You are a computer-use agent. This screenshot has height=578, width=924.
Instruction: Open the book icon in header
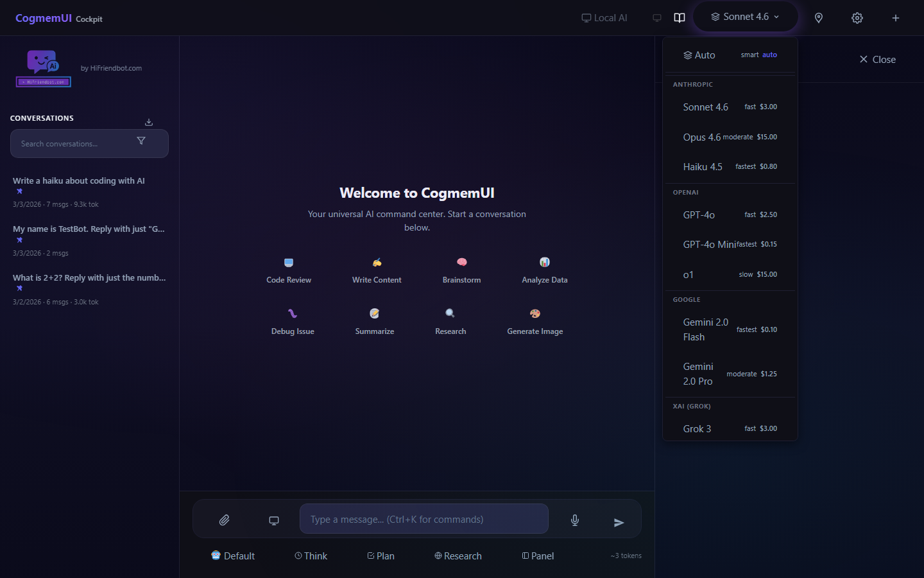point(680,18)
